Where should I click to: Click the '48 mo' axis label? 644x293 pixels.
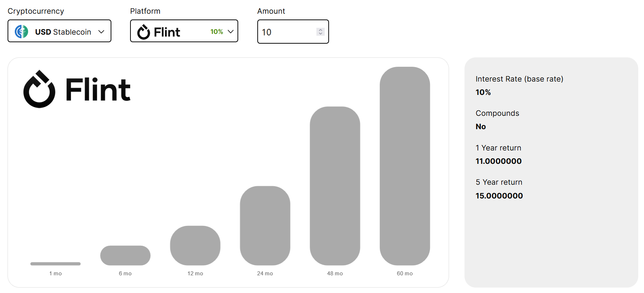(x=335, y=274)
